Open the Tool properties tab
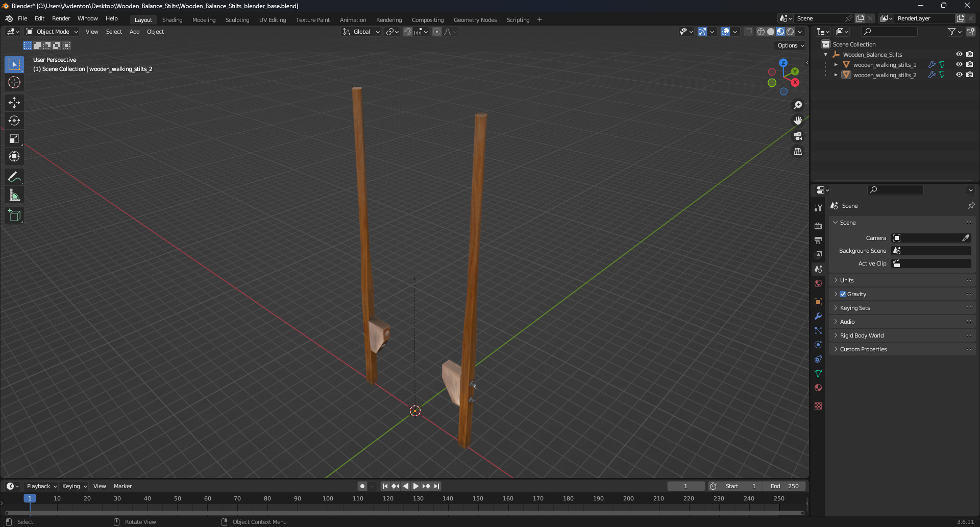Screen dimensions: 980x527 pos(818,208)
